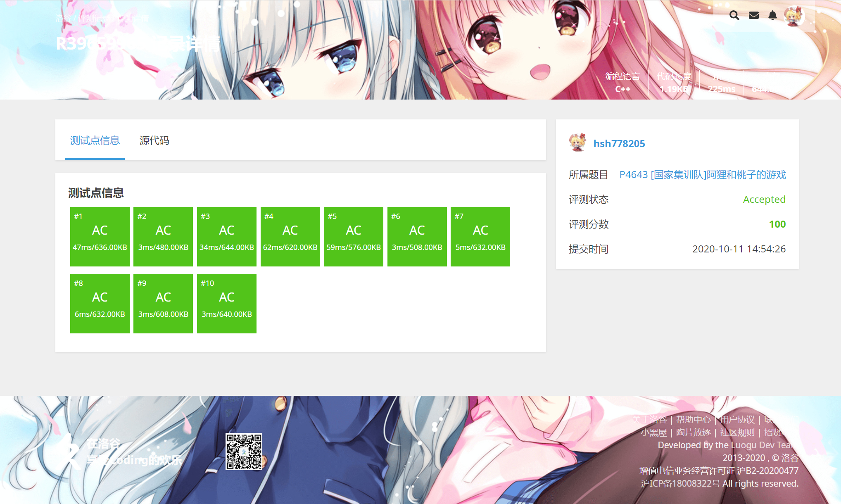Open 小黑屋 footer link
841x504 pixels.
click(653, 433)
